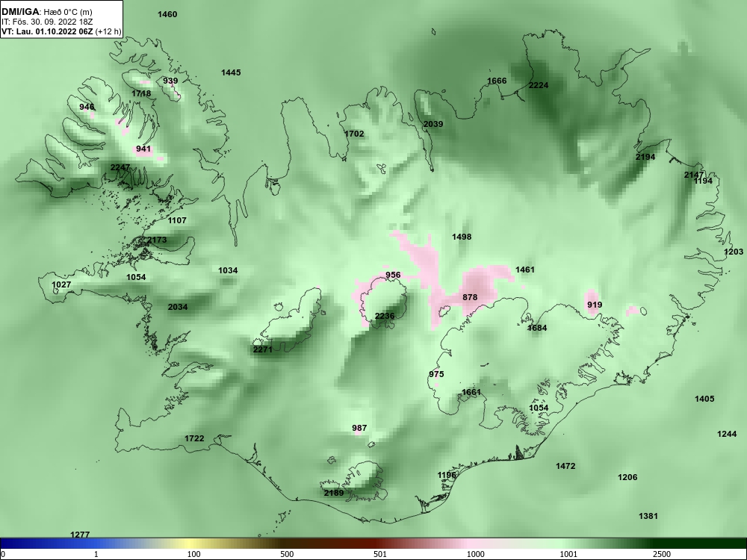Viewport: 747px width, 560px height.
Task: Click the value 1661 on the map
Action: (x=471, y=393)
